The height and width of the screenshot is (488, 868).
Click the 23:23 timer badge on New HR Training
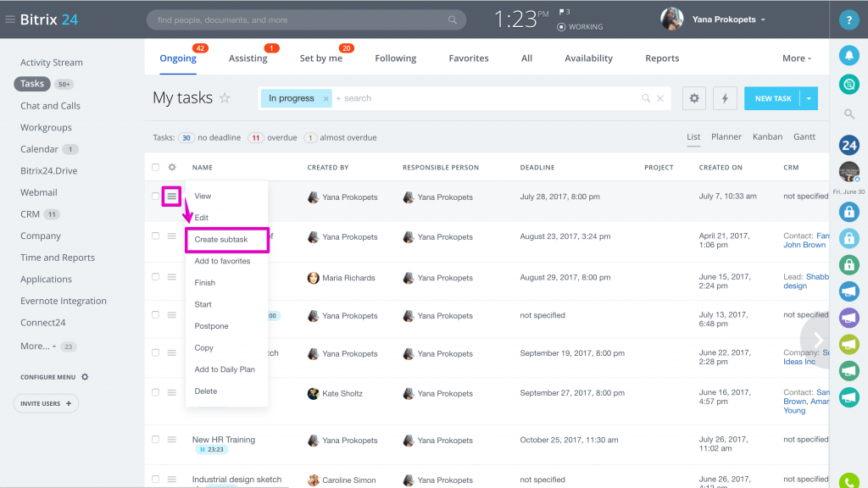coord(211,450)
